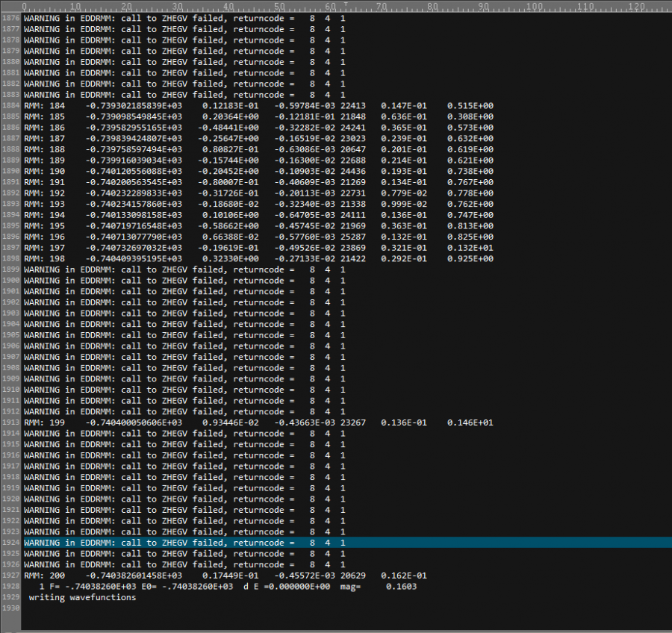Click the highlighted WARNING text on line 1924
The width and height of the screenshot is (672, 633).
coord(184,543)
